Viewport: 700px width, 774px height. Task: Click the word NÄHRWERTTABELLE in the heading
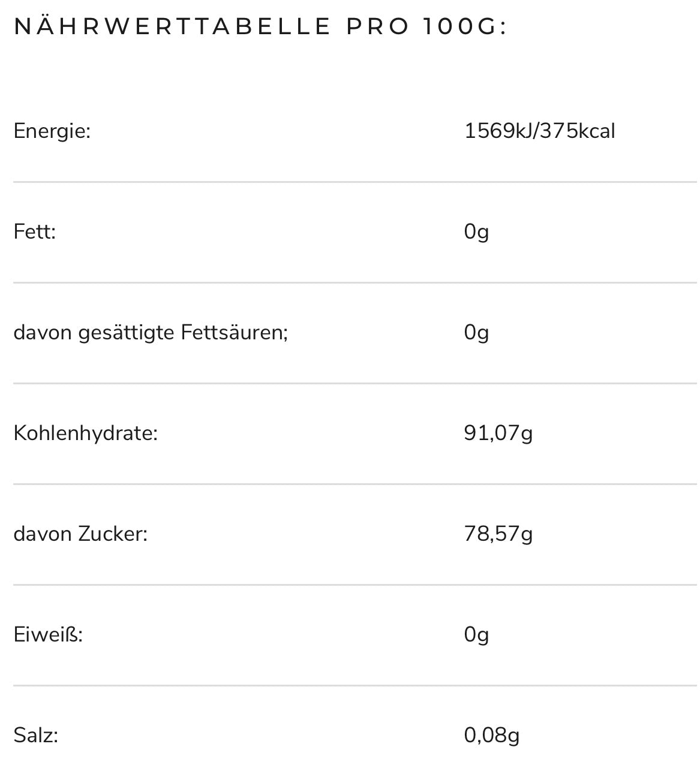172,26
